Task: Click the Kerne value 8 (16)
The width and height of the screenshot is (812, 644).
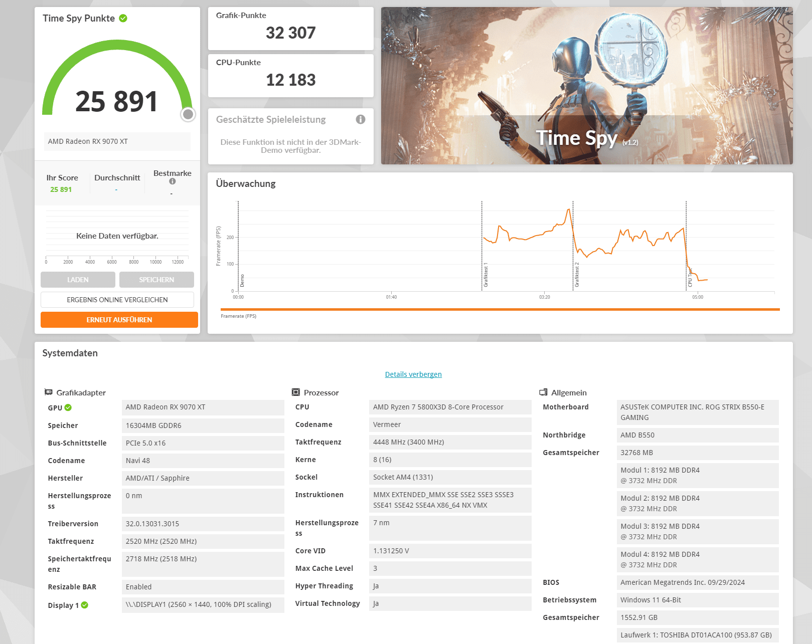Action: click(x=450, y=460)
